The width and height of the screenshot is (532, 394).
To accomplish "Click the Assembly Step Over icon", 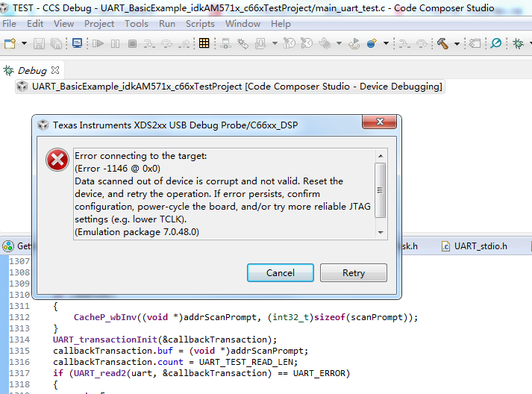I will [x=422, y=43].
